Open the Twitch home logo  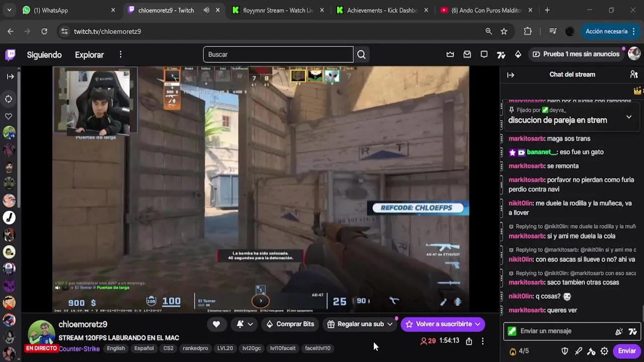(x=10, y=54)
